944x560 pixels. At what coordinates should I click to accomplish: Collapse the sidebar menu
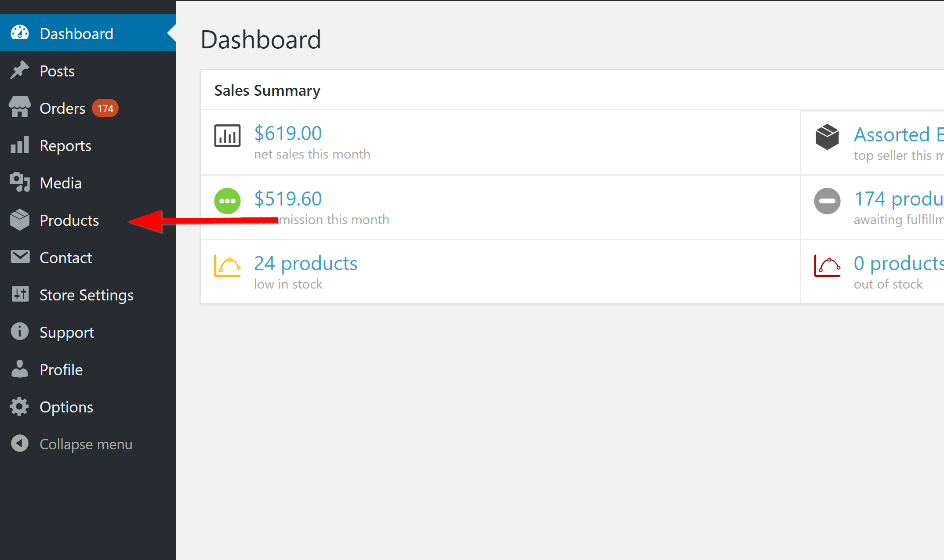click(x=85, y=444)
